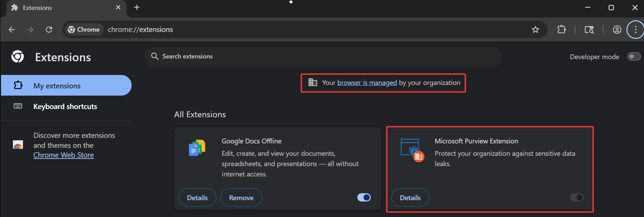
Task: Focus the Search extensions field
Action: [323, 56]
